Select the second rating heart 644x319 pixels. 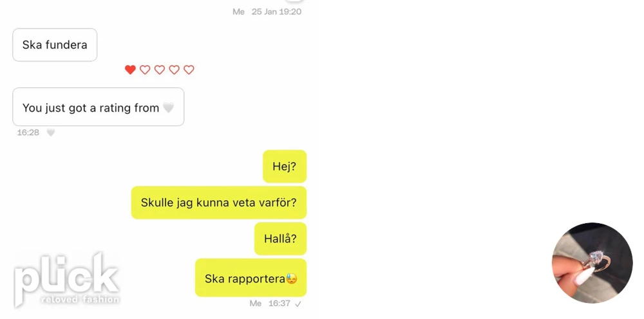145,69
